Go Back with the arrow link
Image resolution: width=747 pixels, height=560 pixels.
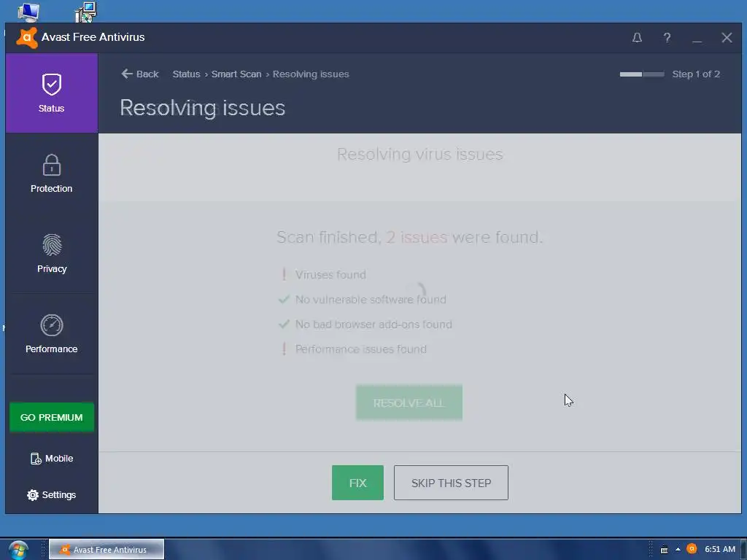[139, 74]
